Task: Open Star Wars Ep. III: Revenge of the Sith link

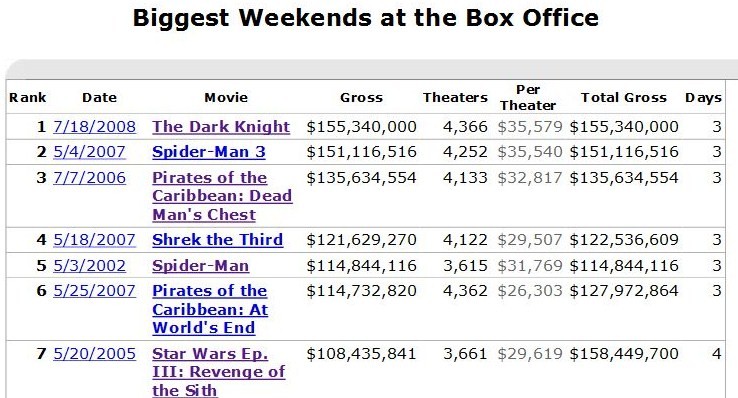Action: click(x=218, y=372)
